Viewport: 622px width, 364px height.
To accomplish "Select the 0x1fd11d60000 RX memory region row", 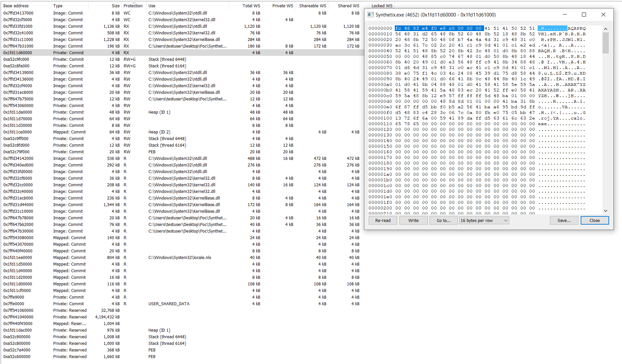I will point(182,53).
